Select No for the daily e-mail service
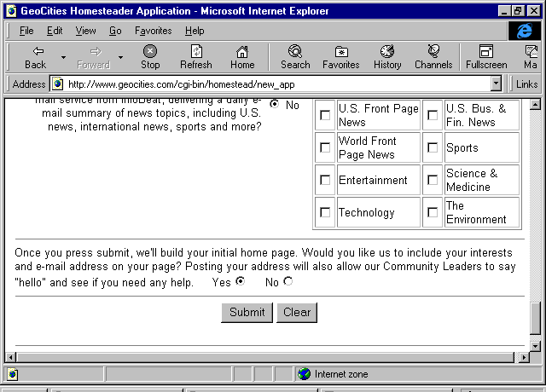The height and width of the screenshot is (392, 546). [x=275, y=104]
